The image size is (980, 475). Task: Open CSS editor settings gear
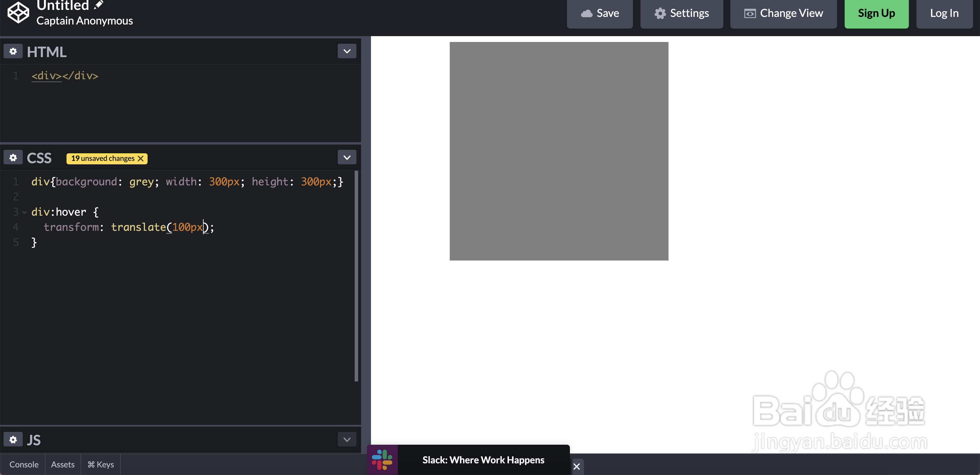[13, 158]
